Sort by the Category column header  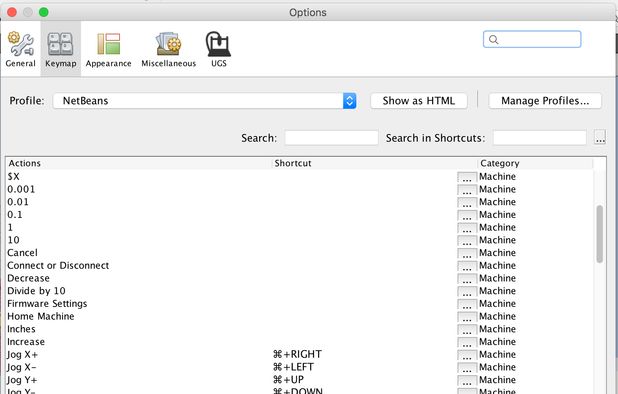(x=535, y=163)
